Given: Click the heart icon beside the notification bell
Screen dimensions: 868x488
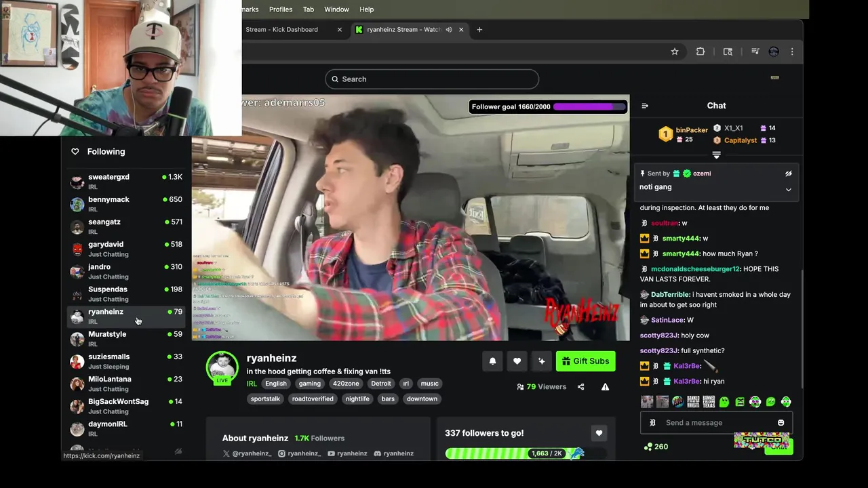Looking at the screenshot, I should point(517,361).
